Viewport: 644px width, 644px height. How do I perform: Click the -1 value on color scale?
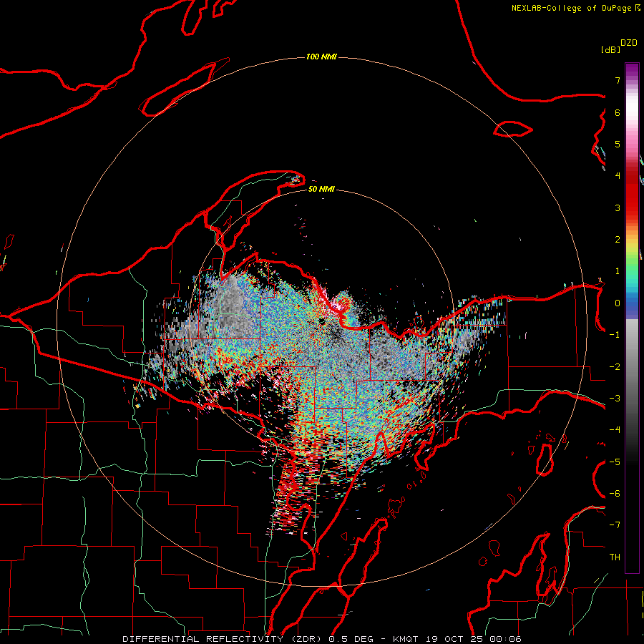tap(615, 335)
